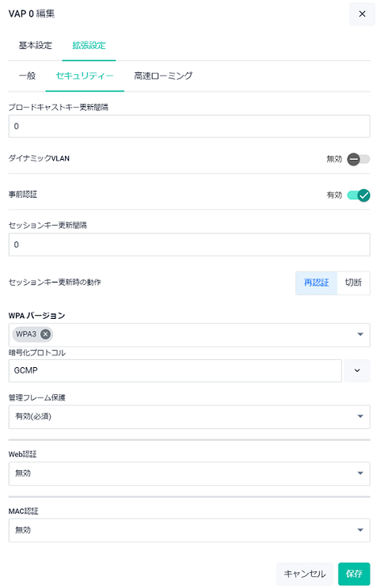The height and width of the screenshot is (588, 377).
Task: Open the 暗号化プロトコル chevron button
Action: pyautogui.click(x=356, y=370)
